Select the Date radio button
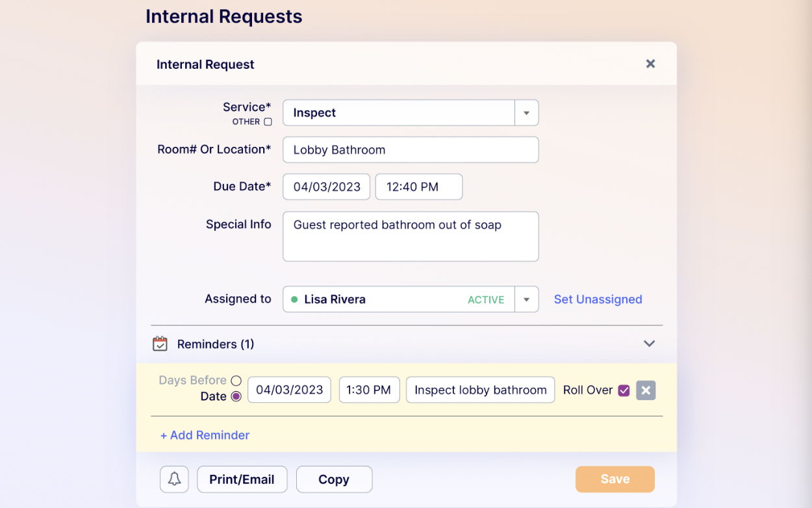812x508 pixels. point(236,396)
